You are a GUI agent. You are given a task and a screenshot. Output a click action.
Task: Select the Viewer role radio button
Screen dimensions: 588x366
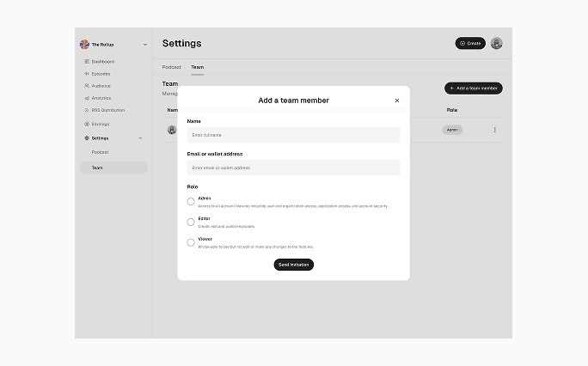[x=191, y=242]
